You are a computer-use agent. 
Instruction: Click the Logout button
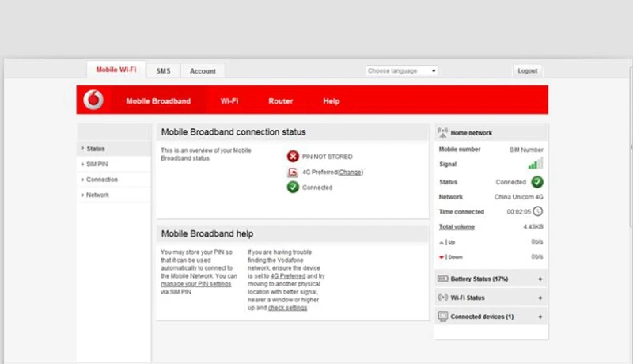[x=528, y=70]
